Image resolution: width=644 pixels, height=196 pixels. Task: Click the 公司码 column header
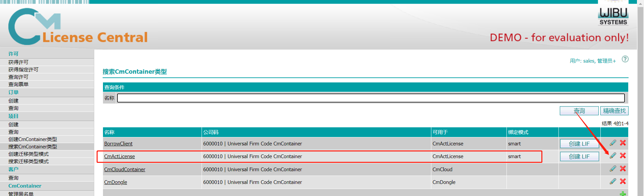point(316,132)
